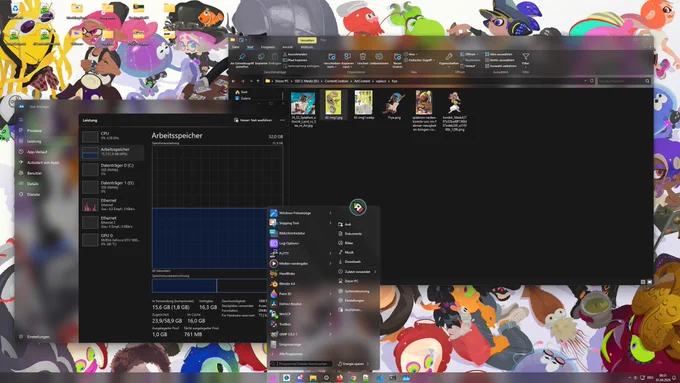Go up one folder in Explorer

click(x=258, y=81)
